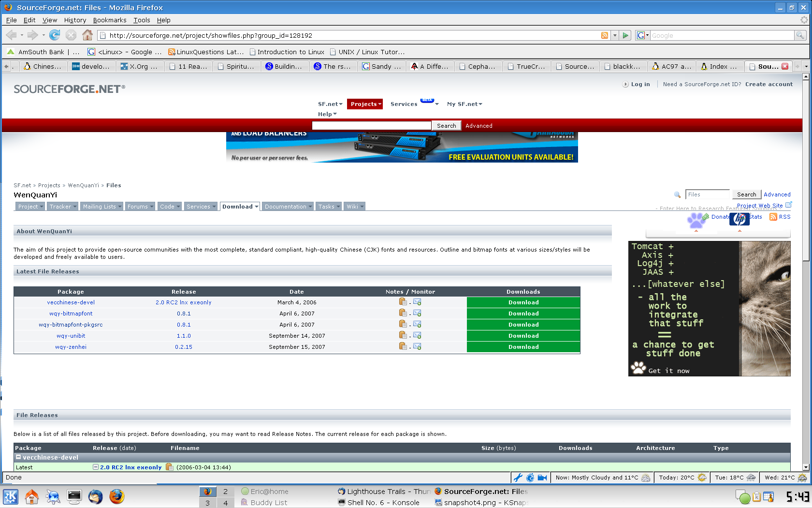
Task: Monitor wqy-bitmapfont-pkgsrc package envelope icon
Action: [x=417, y=324]
